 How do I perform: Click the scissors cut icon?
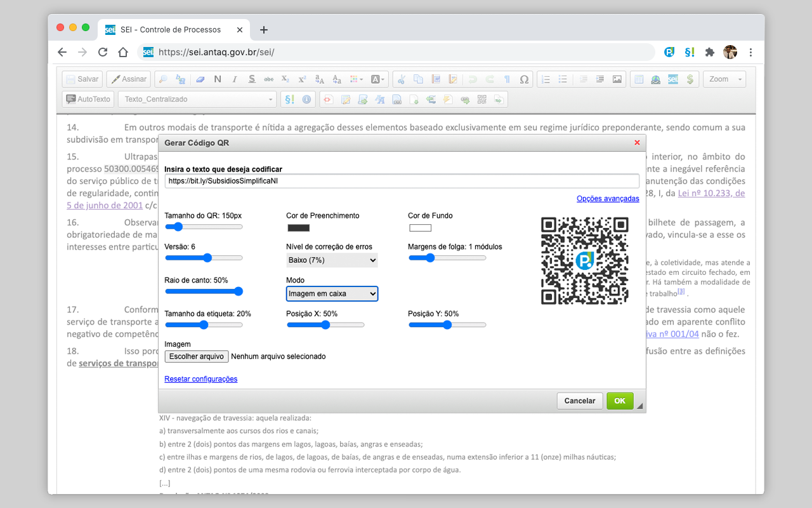(401, 79)
